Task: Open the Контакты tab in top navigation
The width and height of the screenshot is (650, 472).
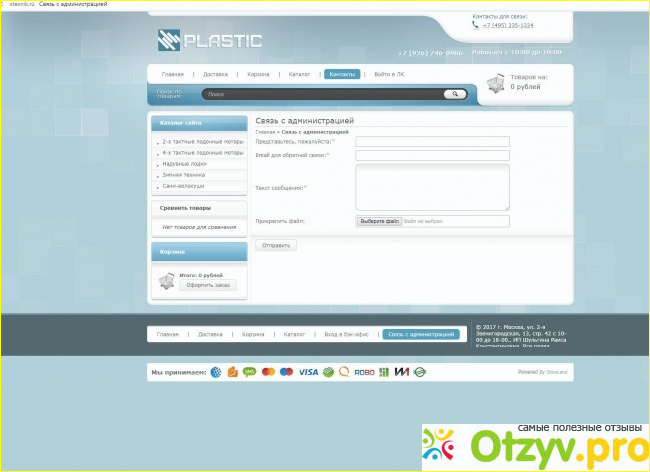Action: pyautogui.click(x=342, y=74)
